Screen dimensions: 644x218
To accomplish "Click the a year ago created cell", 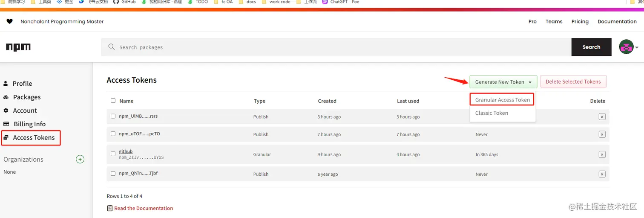I will 328,174.
